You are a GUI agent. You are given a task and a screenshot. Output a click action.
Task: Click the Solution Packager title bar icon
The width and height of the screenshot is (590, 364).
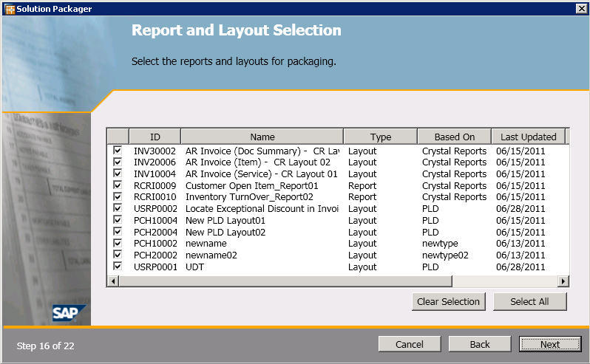pyautogui.click(x=10, y=9)
